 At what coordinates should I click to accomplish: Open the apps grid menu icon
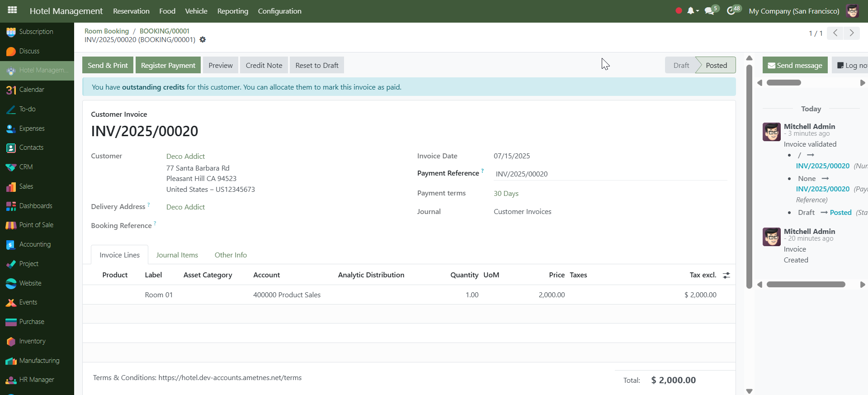12,10
